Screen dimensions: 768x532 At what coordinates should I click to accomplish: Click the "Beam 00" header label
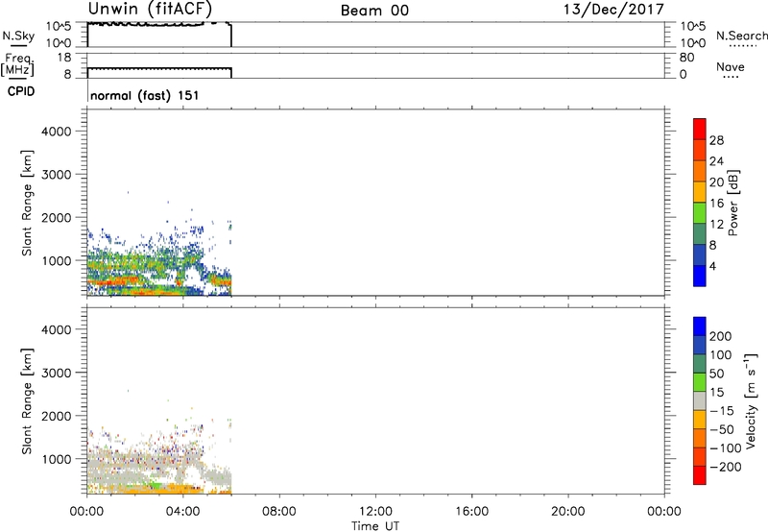(x=374, y=11)
